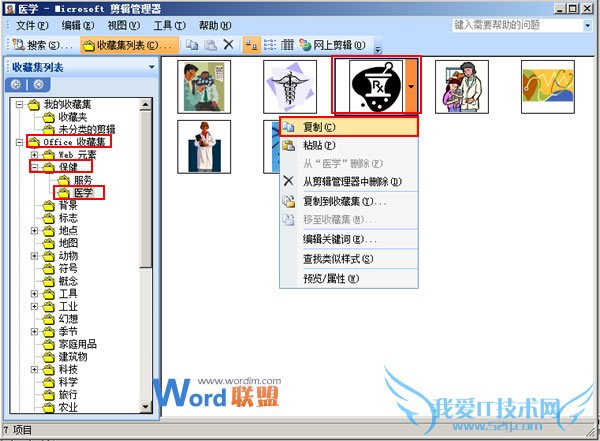The width and height of the screenshot is (600, 441).
Task: Select the 收藏夹 folder
Action: [x=65, y=117]
